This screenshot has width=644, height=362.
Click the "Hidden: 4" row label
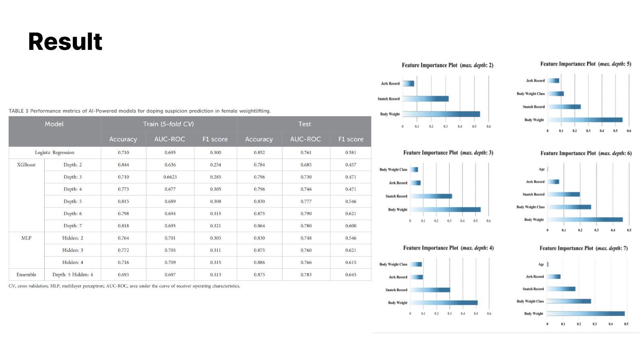[x=72, y=262]
